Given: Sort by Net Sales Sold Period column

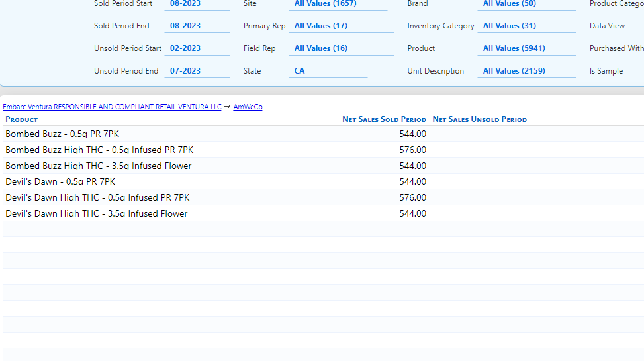Looking at the screenshot, I should (x=384, y=119).
